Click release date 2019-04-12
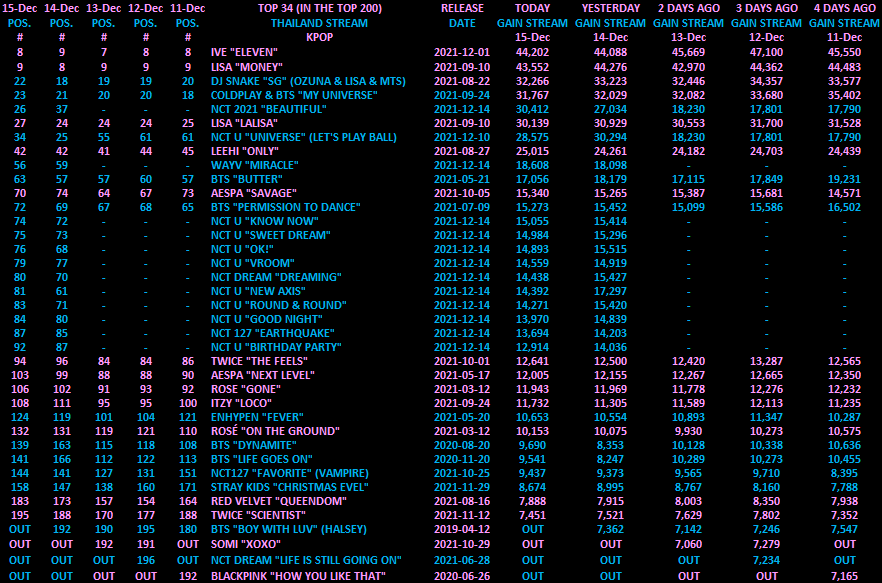The height and width of the screenshot is (583, 882). (462, 530)
